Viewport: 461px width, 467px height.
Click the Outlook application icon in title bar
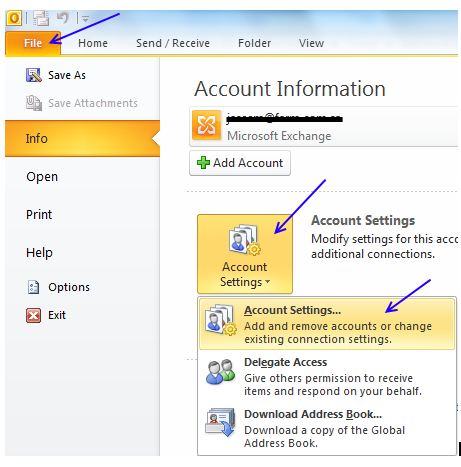(x=14, y=18)
